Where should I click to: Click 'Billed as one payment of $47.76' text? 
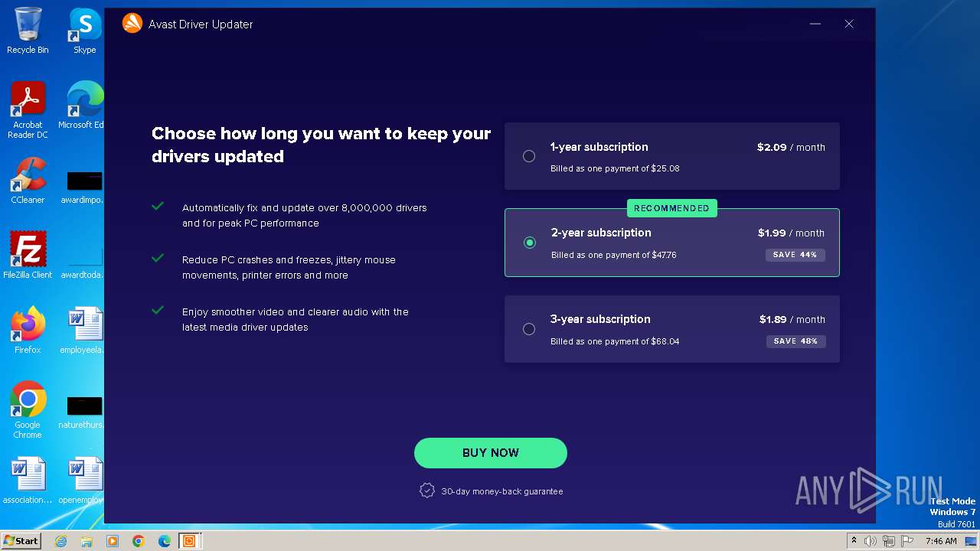point(614,255)
